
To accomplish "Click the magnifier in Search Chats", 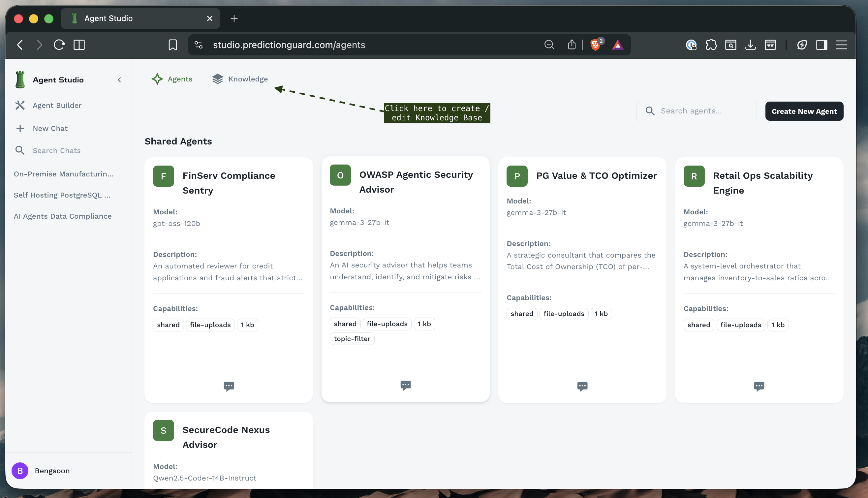I will 20,150.
